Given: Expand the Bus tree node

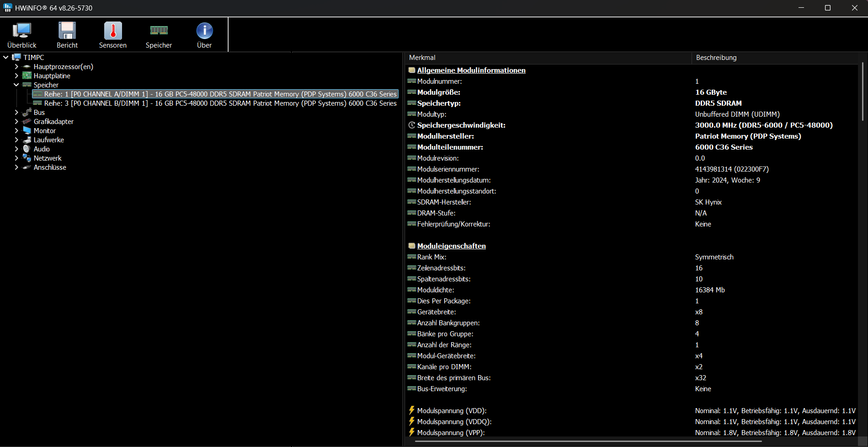Looking at the screenshot, I should pyautogui.click(x=16, y=112).
